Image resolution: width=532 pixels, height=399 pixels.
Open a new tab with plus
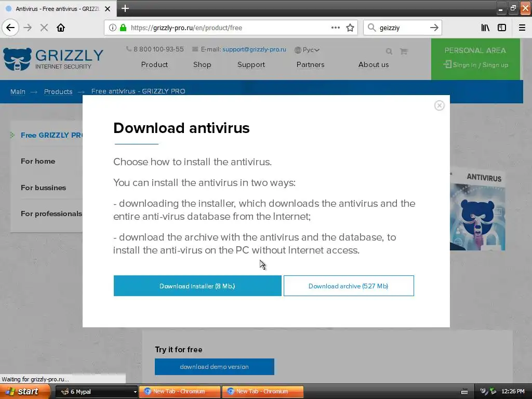point(125,8)
